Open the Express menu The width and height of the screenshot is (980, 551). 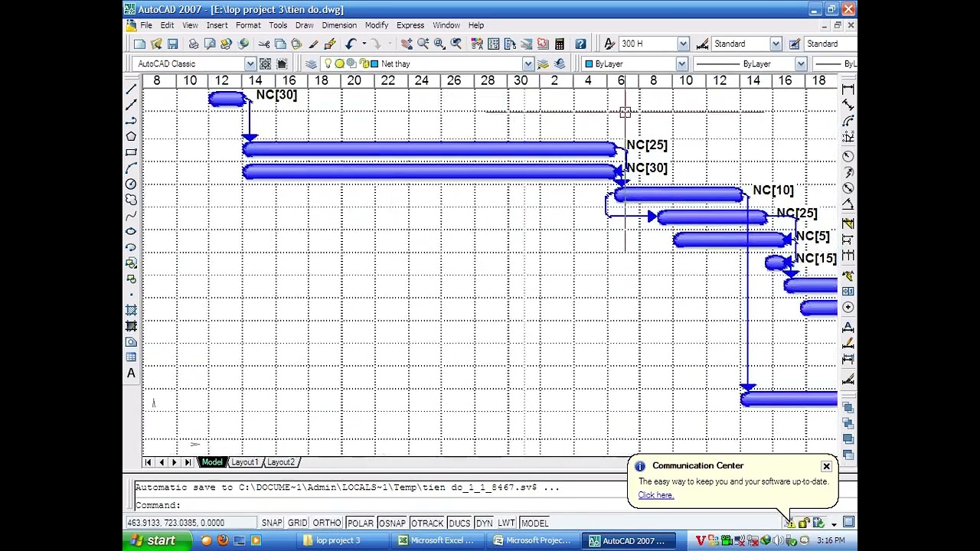click(410, 25)
